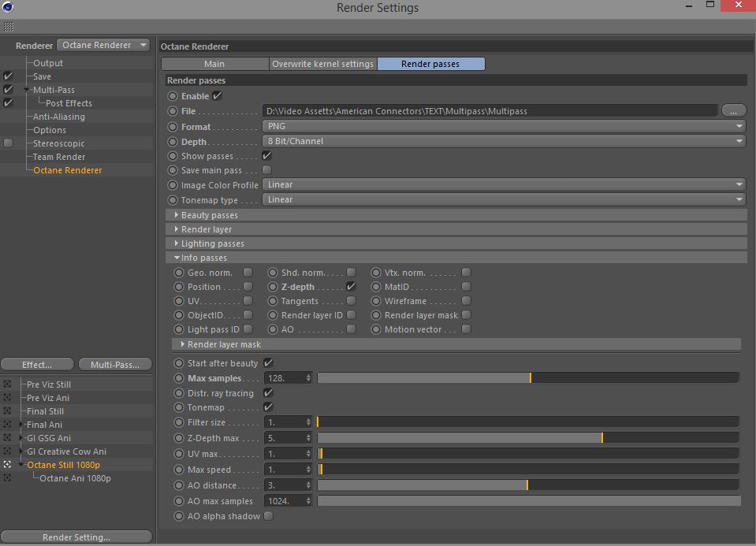Uncheck the Enable render passes checkbox

[218, 96]
